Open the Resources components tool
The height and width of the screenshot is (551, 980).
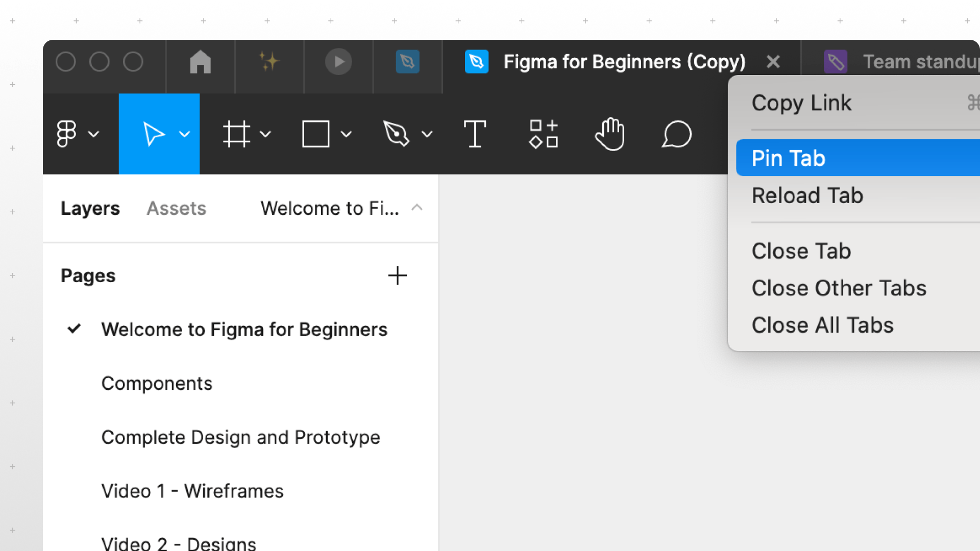pos(543,134)
